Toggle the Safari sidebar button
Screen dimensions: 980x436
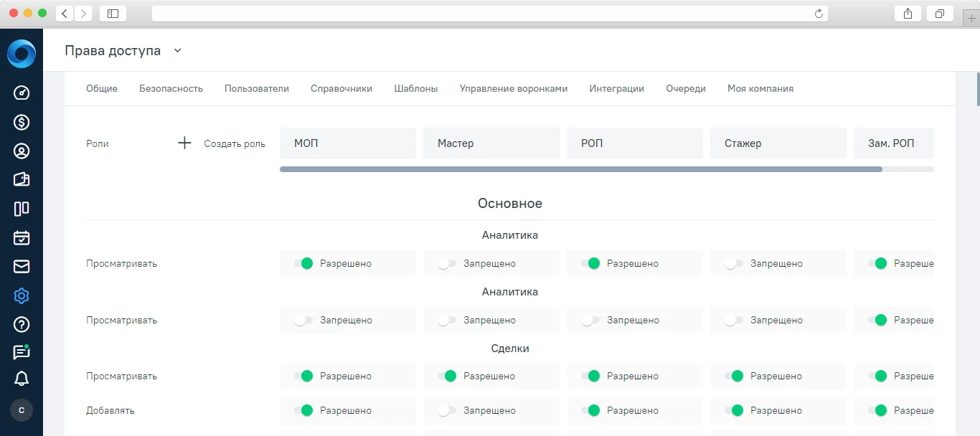point(113,13)
